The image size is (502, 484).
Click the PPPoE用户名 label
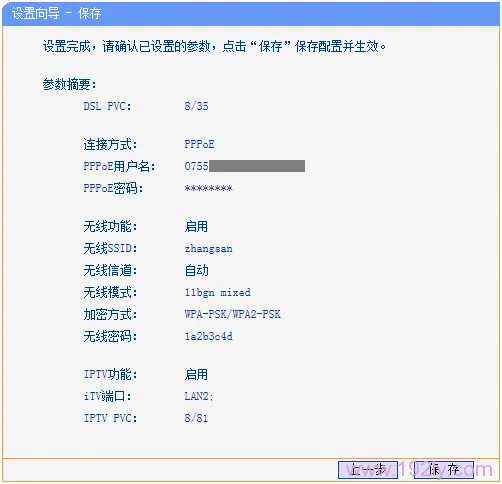pos(119,166)
